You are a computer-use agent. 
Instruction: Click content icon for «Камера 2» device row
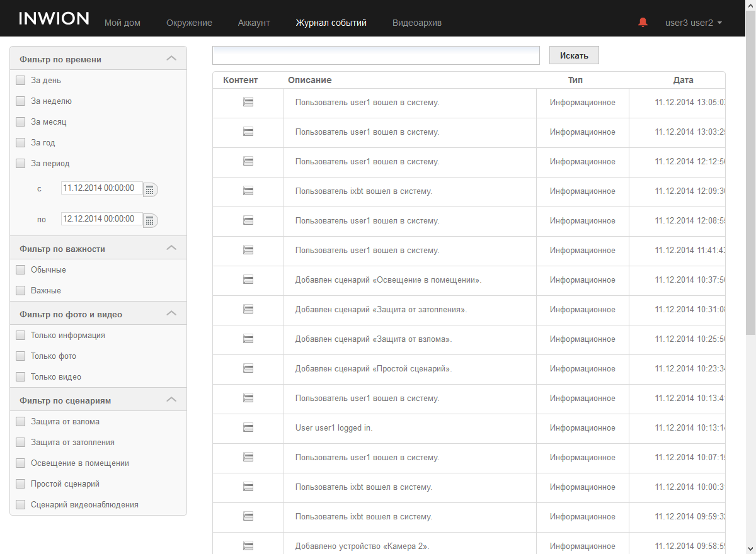(248, 546)
